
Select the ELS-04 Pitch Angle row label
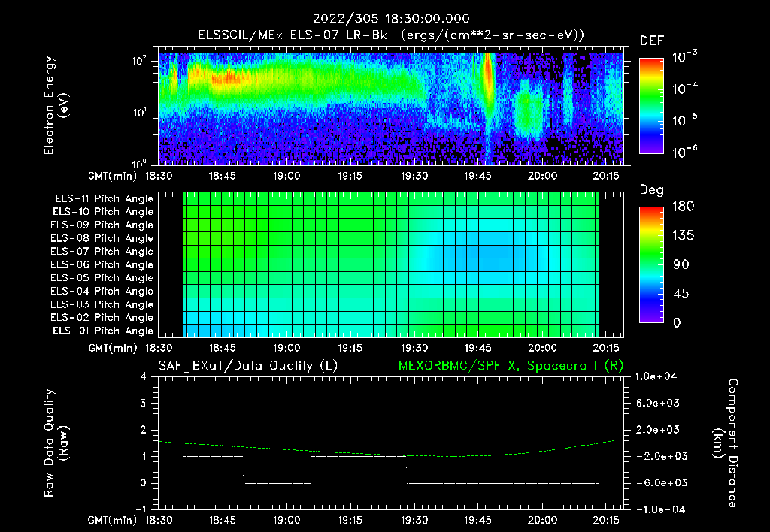tap(102, 291)
